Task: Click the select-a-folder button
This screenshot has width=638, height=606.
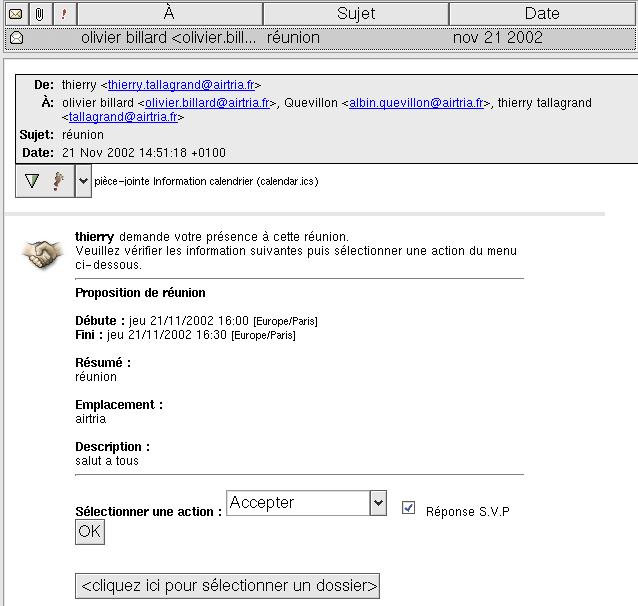Action: [227, 586]
